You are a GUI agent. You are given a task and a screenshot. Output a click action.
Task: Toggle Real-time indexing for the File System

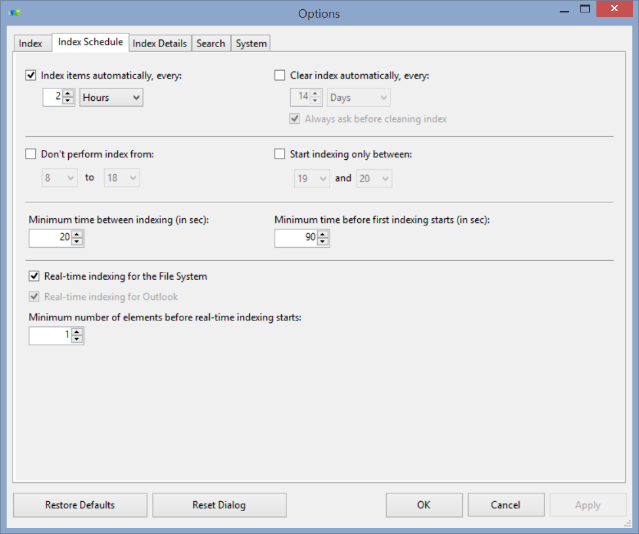(34, 276)
